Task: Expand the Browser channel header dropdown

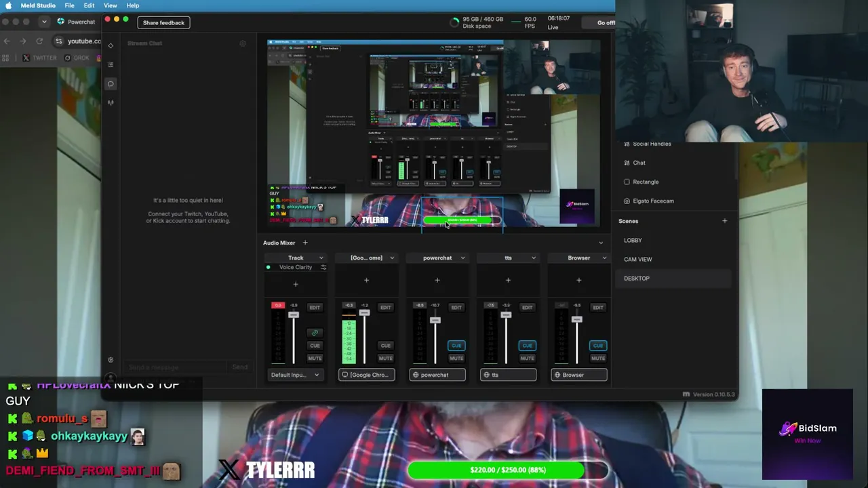Action: tap(604, 258)
